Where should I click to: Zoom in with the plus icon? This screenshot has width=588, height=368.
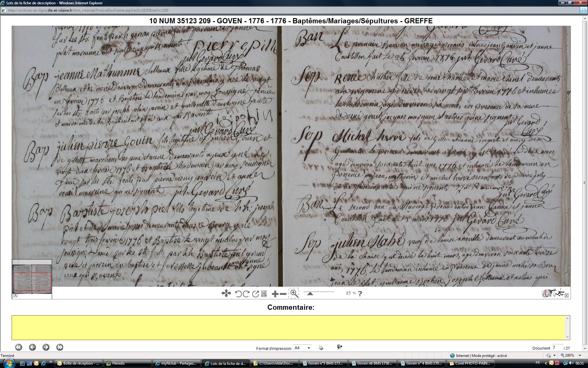tap(275, 294)
